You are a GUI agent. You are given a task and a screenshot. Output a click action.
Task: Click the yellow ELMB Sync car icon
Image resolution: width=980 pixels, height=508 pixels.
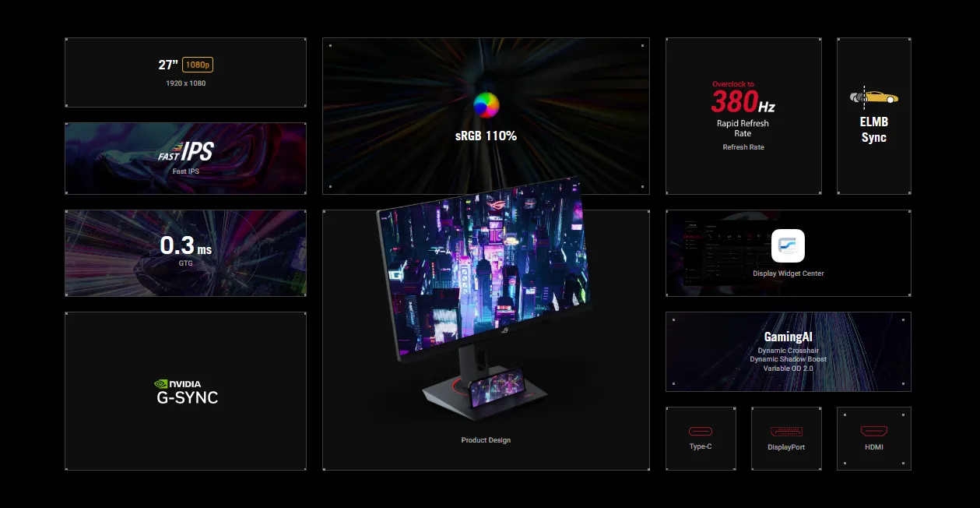pos(874,97)
